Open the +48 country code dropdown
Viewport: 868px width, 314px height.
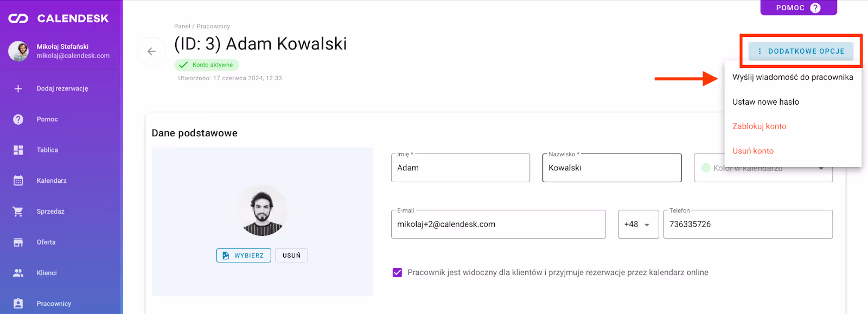coord(638,224)
